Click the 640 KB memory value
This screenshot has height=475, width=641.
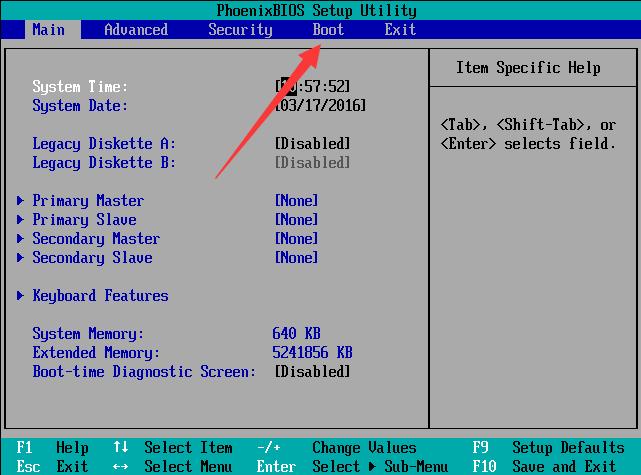coord(296,334)
